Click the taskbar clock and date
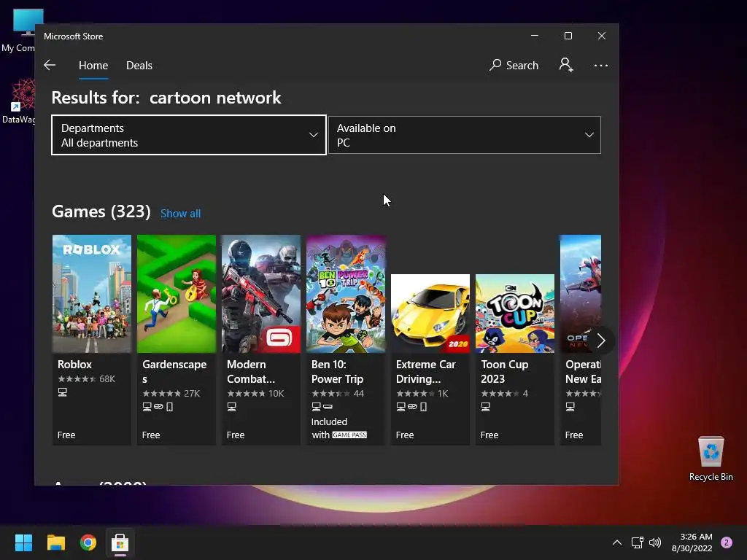The image size is (747, 560). pyautogui.click(x=692, y=542)
